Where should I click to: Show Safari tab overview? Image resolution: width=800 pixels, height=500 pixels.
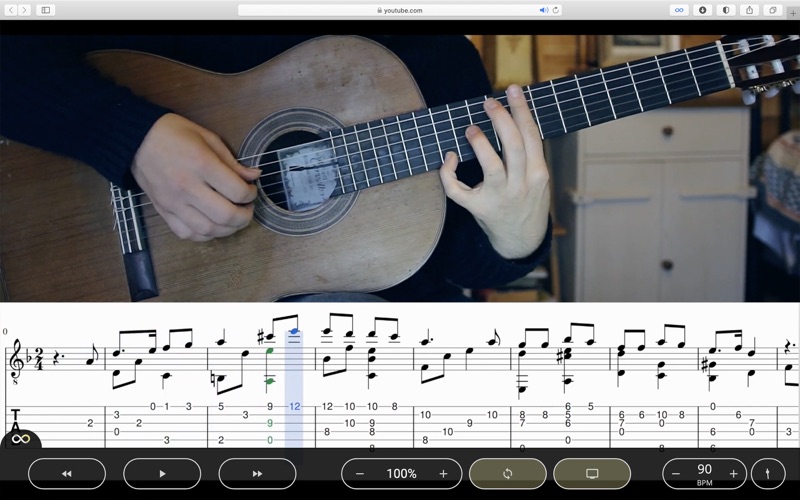(773, 10)
